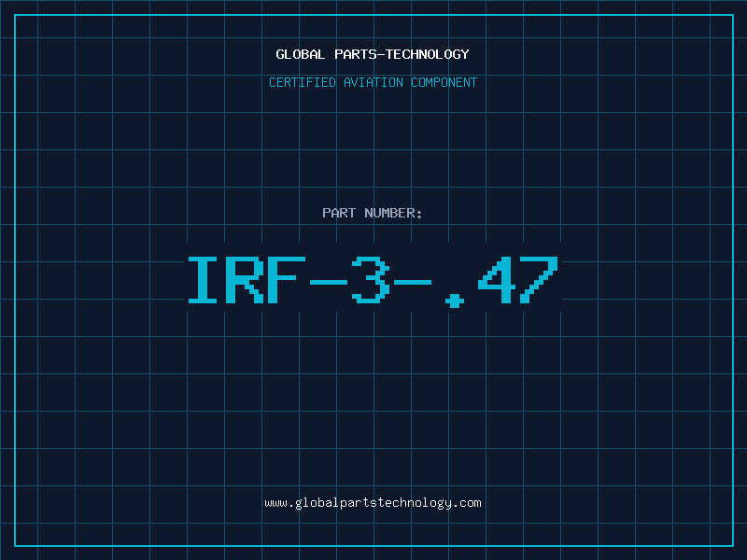The image size is (747, 560).
Task: Select the CERTIFIED AVIATION COMPONENT subtitle
Action: point(373,82)
